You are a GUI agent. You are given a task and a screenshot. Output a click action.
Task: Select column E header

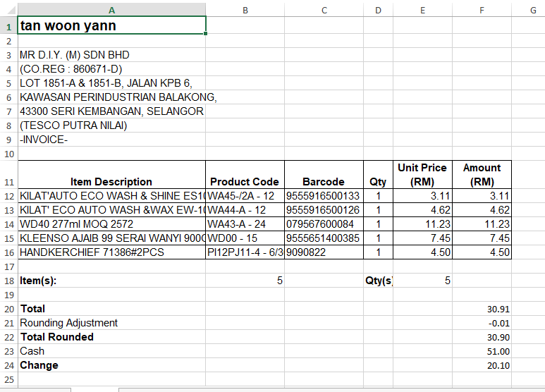pyautogui.click(x=422, y=11)
